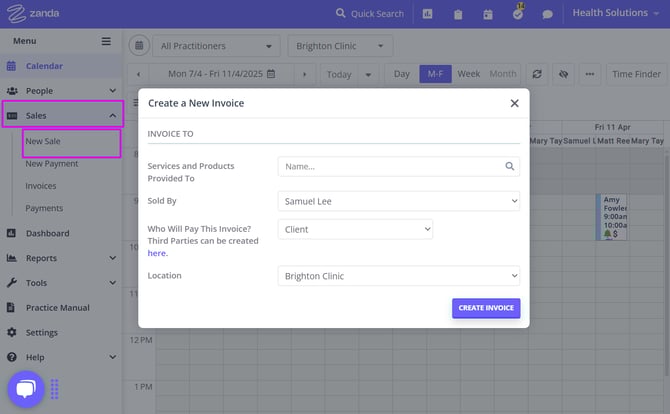
Task: Toggle the hidden eye-slash visibility icon
Action: pos(564,74)
